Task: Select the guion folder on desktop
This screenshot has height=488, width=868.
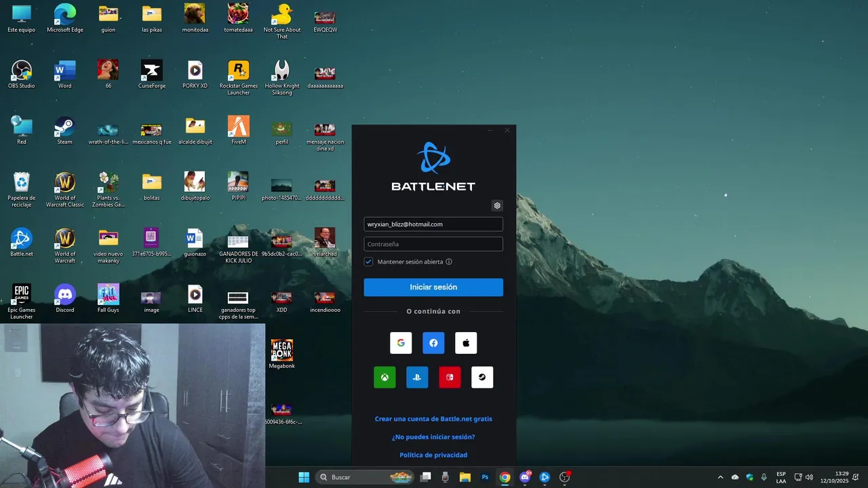Action: (x=108, y=19)
